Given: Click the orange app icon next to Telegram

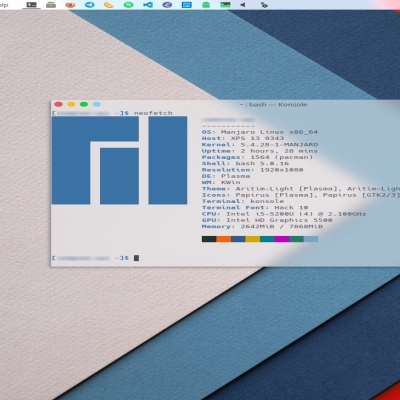Looking at the screenshot, I should tap(109, 5).
